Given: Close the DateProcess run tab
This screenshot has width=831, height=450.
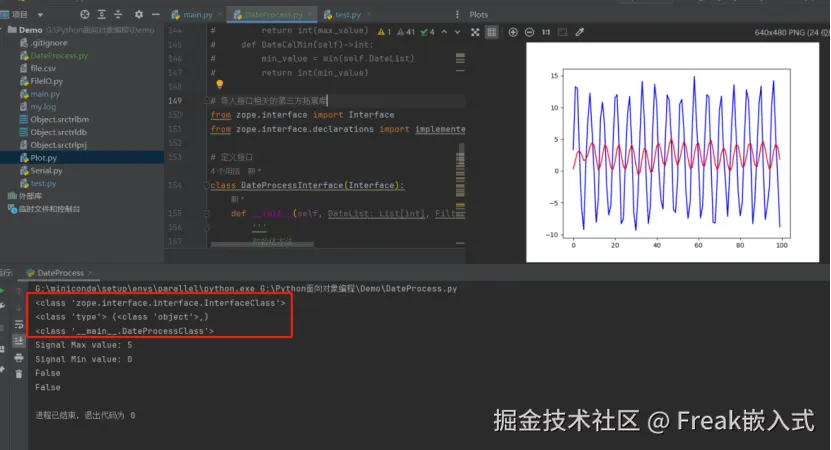Looking at the screenshot, I should point(90,273).
